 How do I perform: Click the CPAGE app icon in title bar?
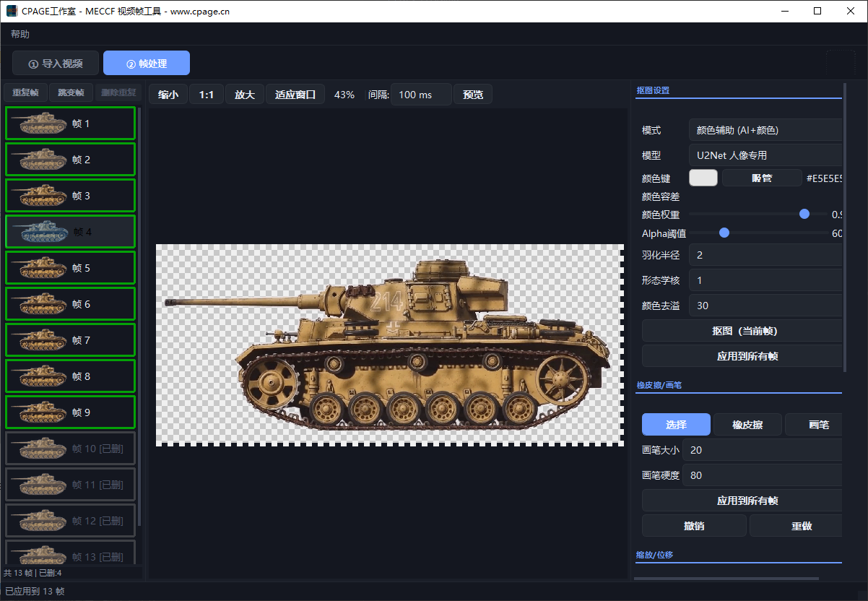click(x=12, y=11)
